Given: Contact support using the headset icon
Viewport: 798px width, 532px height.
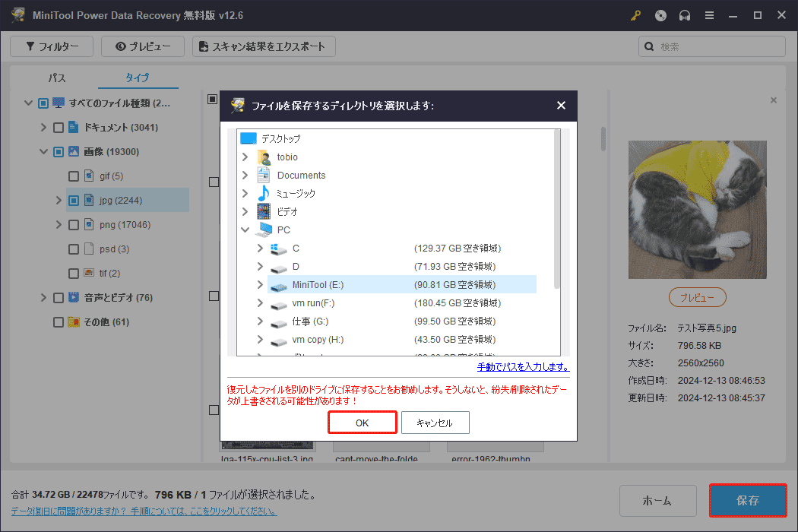Looking at the screenshot, I should coord(684,15).
